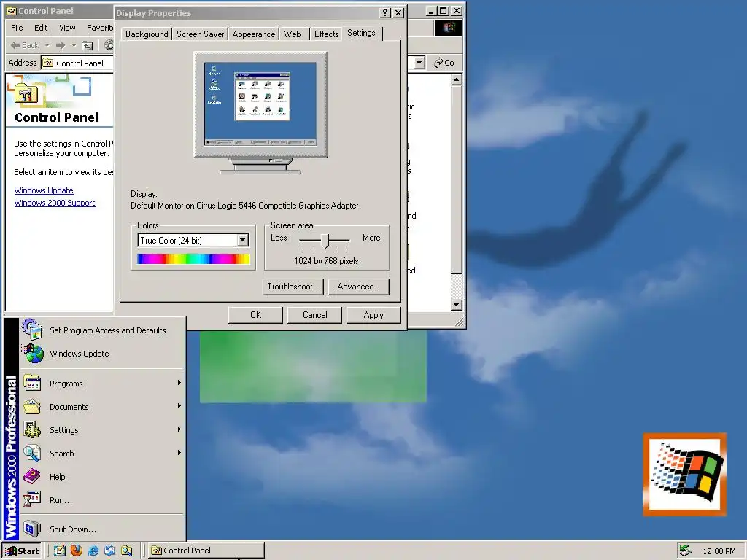This screenshot has width=747, height=560.
Task: Expand the Search submenu arrow
Action: tap(179, 452)
